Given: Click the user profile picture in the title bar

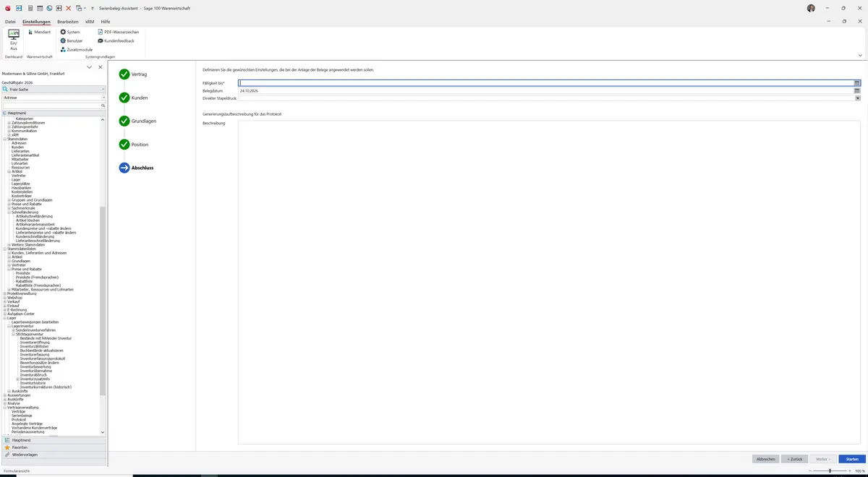Looking at the screenshot, I should coord(811,8).
